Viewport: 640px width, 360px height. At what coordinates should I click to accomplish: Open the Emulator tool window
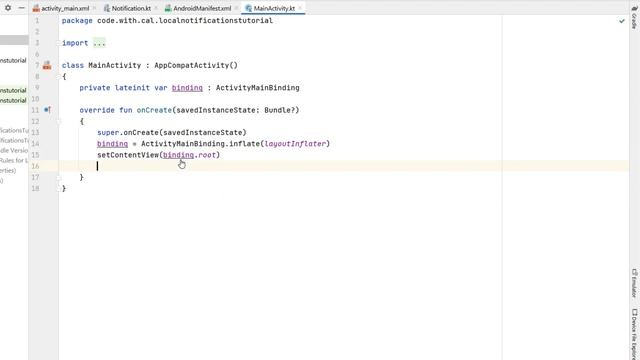(635, 283)
